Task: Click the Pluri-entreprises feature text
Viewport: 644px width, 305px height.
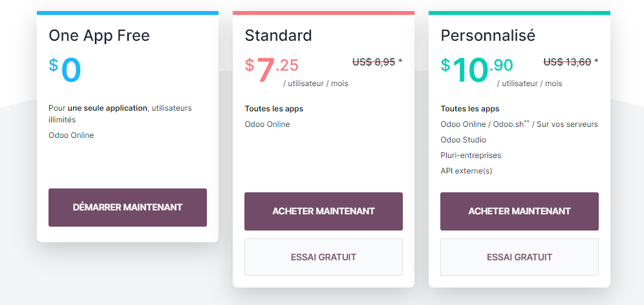Action: coord(471,155)
